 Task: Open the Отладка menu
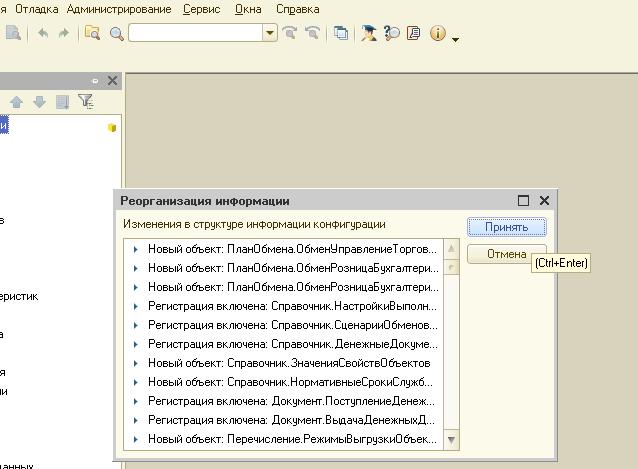tap(37, 9)
